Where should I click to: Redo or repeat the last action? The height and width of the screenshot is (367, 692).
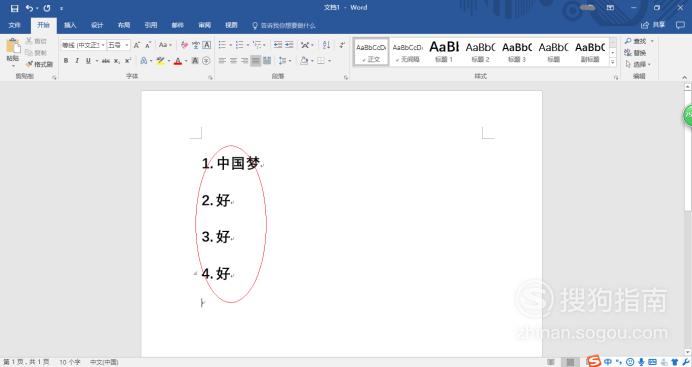click(x=47, y=8)
